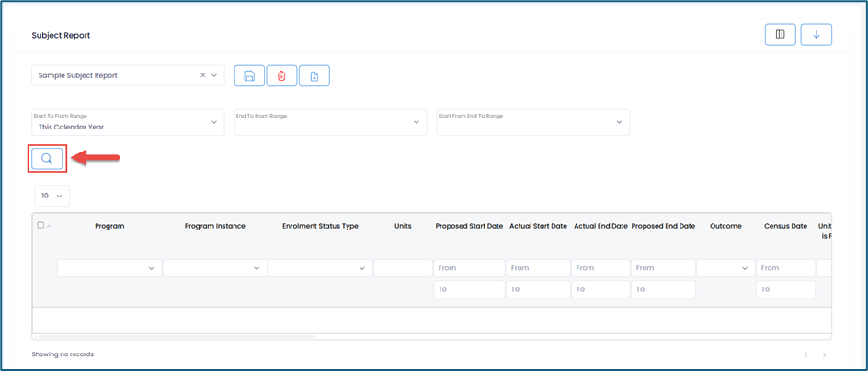Open Start From End To Range dropdown
The width and height of the screenshot is (868, 371).
(619, 122)
